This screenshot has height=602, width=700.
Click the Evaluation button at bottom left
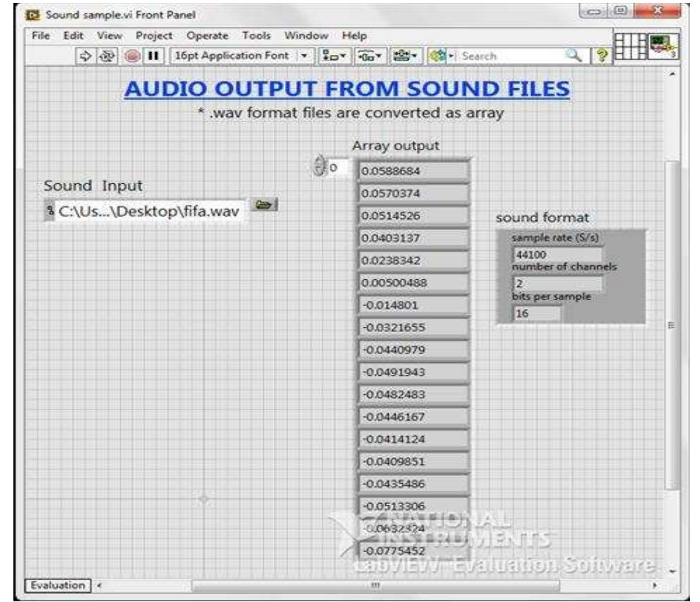[58, 585]
